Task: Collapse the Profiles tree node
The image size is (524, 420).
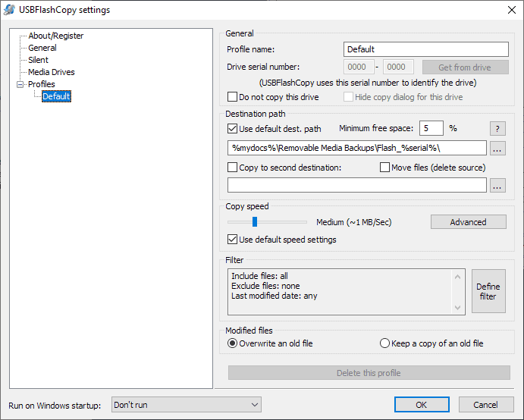Action: click(20, 84)
